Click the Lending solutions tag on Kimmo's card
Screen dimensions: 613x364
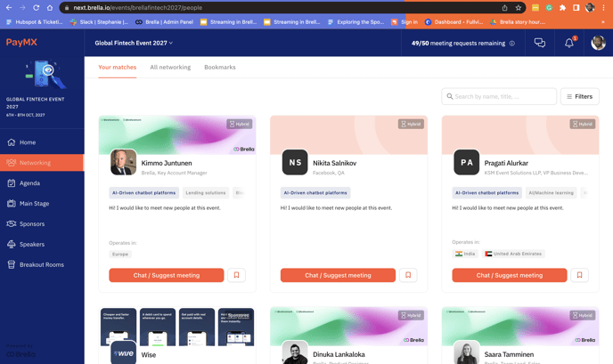(x=206, y=192)
